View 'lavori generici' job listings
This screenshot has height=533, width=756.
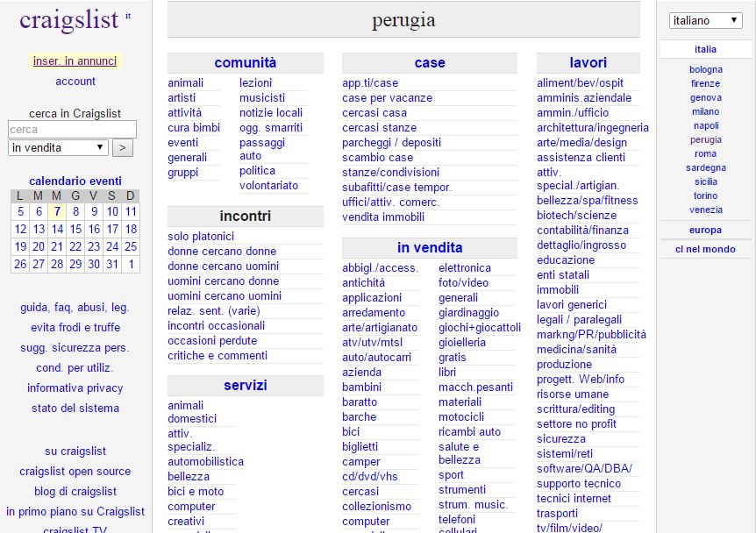pyautogui.click(x=571, y=305)
